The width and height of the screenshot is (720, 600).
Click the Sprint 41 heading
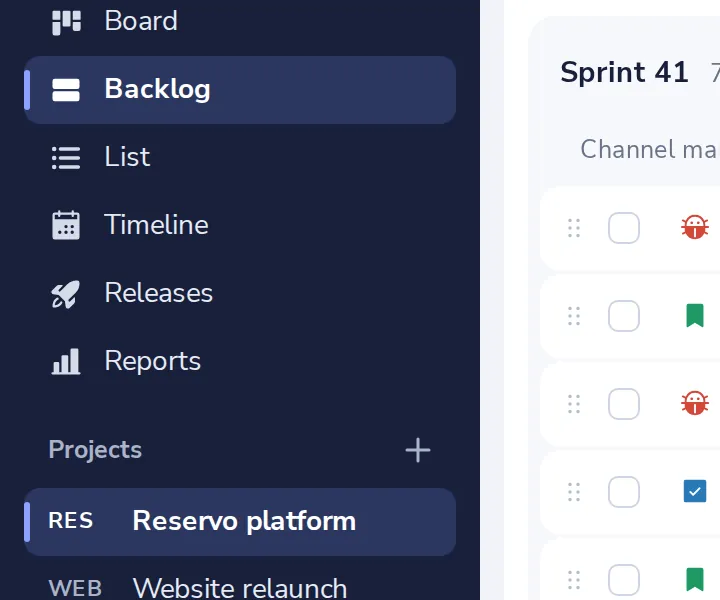[624, 73]
